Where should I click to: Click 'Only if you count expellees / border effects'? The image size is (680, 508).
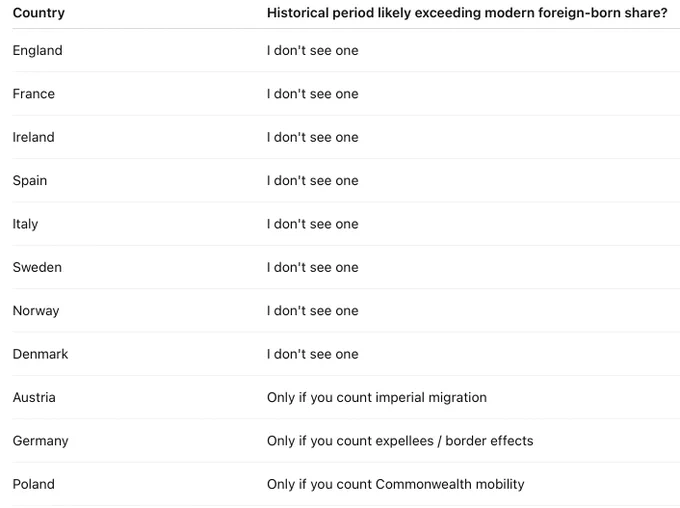400,441
